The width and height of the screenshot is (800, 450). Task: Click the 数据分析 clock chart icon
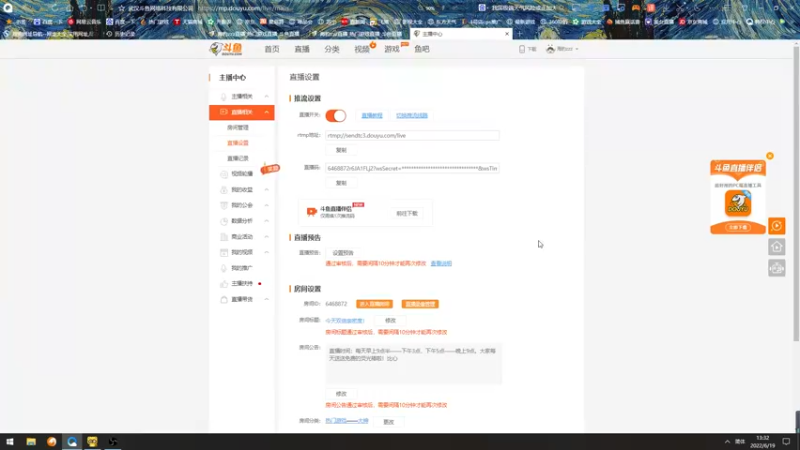[223, 221]
